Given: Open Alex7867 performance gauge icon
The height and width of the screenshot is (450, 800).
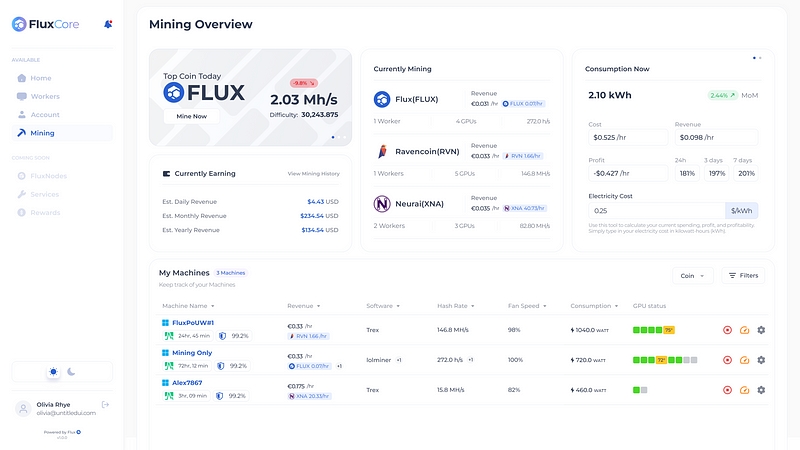Looking at the screenshot, I should pyautogui.click(x=744, y=390).
